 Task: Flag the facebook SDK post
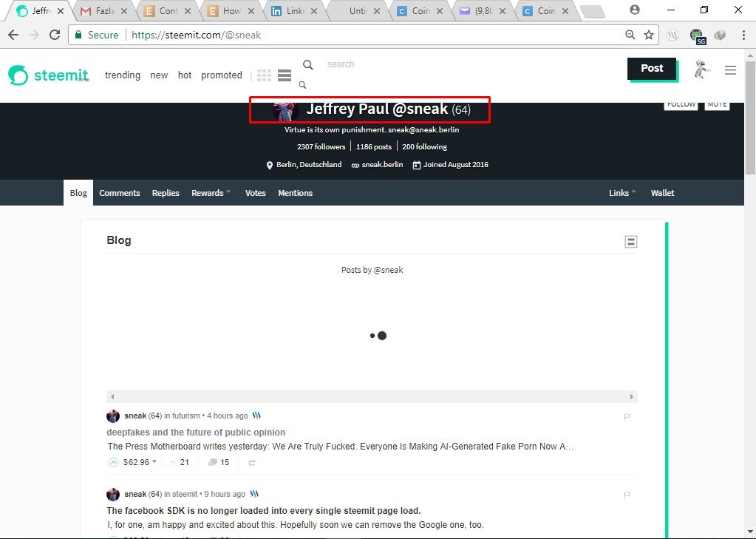[627, 495]
